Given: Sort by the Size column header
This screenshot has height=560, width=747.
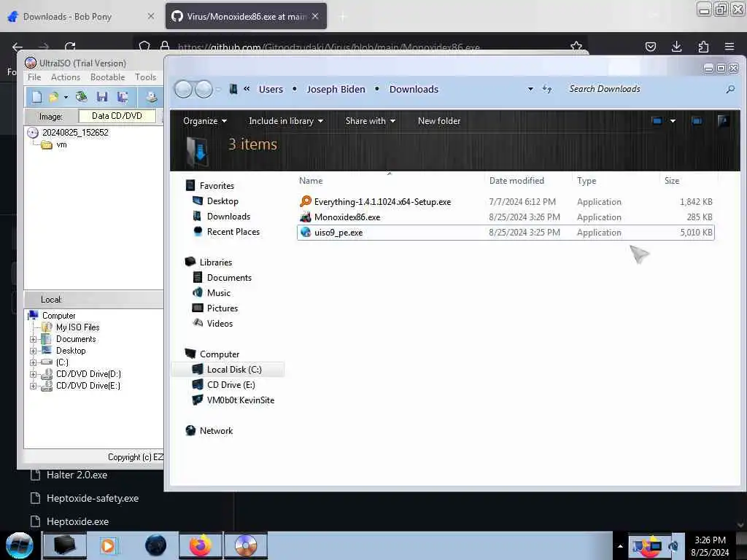Looking at the screenshot, I should tap(672, 181).
